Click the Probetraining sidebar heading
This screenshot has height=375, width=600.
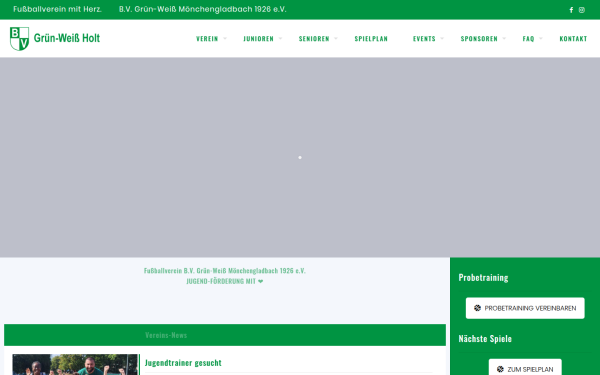[x=483, y=277]
